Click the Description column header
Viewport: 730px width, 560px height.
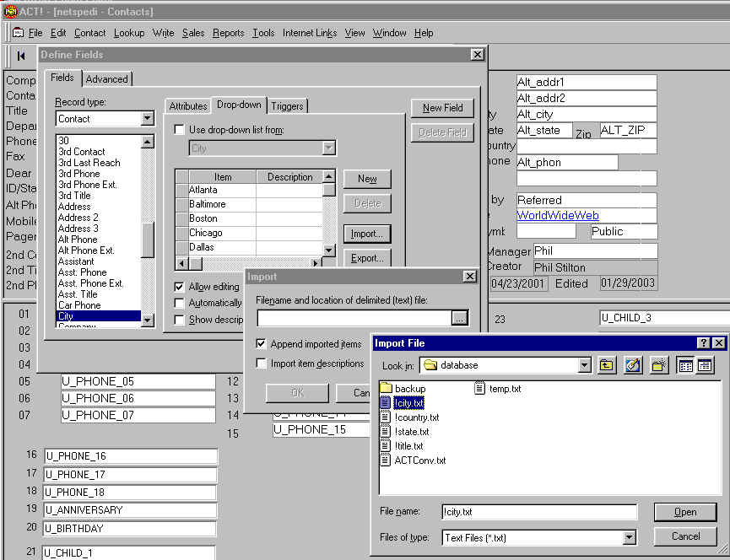[289, 177]
